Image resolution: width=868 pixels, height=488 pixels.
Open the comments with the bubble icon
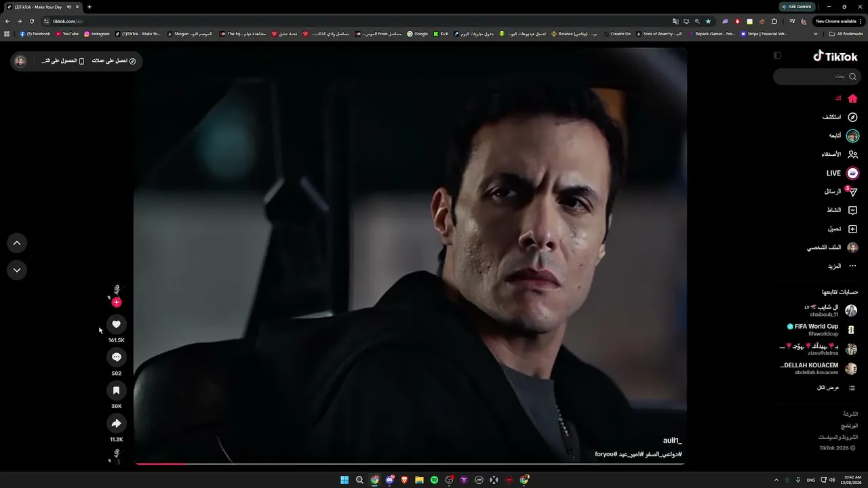click(x=116, y=357)
